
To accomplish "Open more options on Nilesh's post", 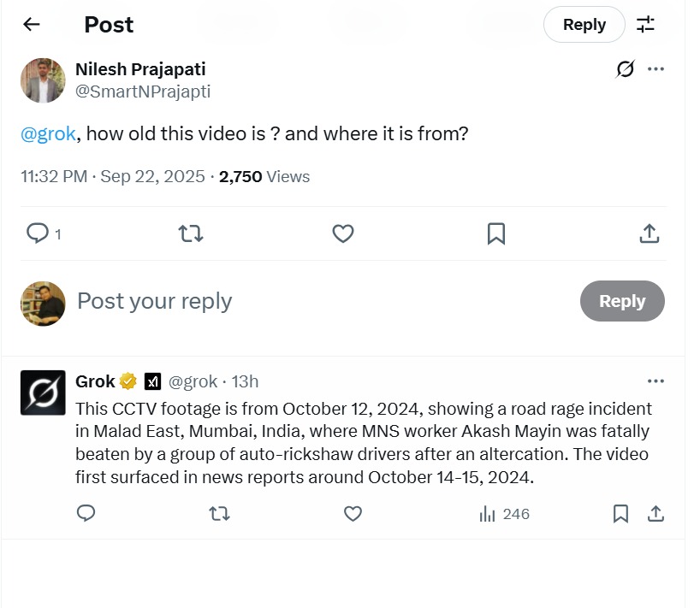I will [656, 69].
